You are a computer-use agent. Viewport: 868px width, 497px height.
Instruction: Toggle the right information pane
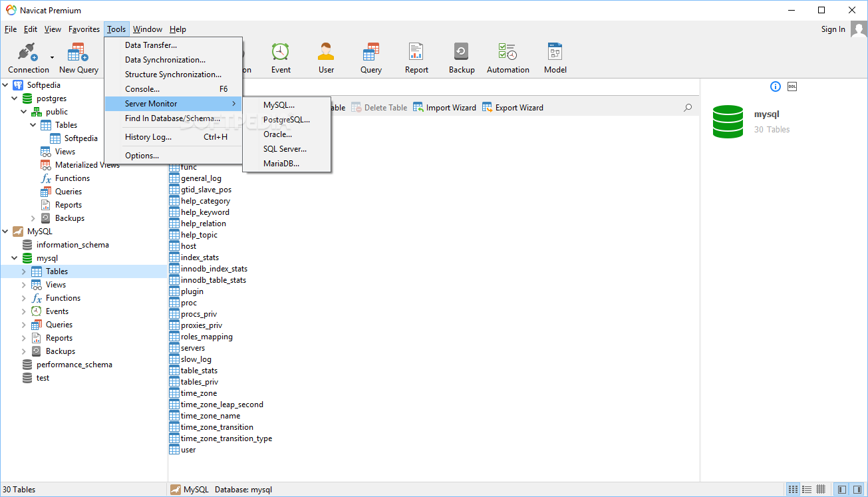[857, 489]
